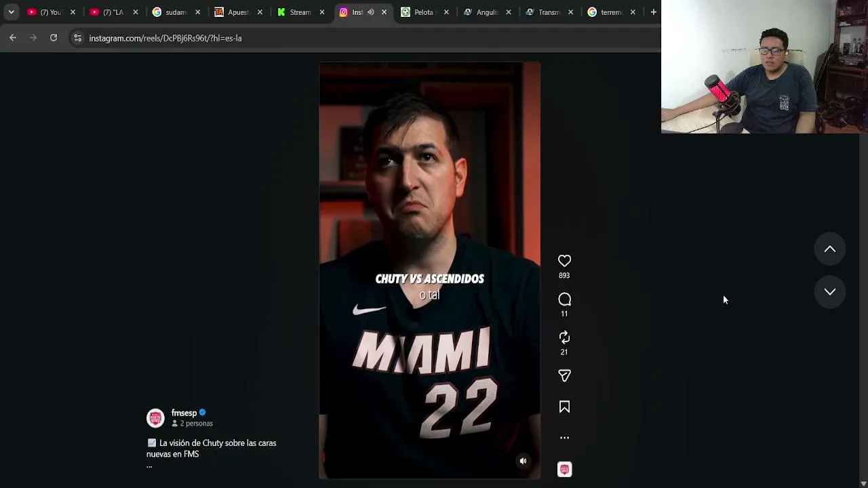The image size is (868, 488).
Task: Switch to the Google sudam tab
Action: pyautogui.click(x=176, y=12)
